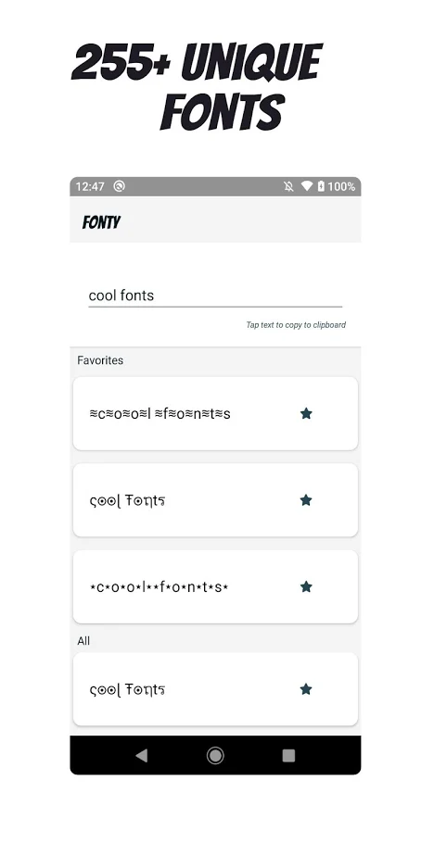This screenshot has width=434, height=868.
Task: Tap the Android home circle button
Action: tap(215, 756)
